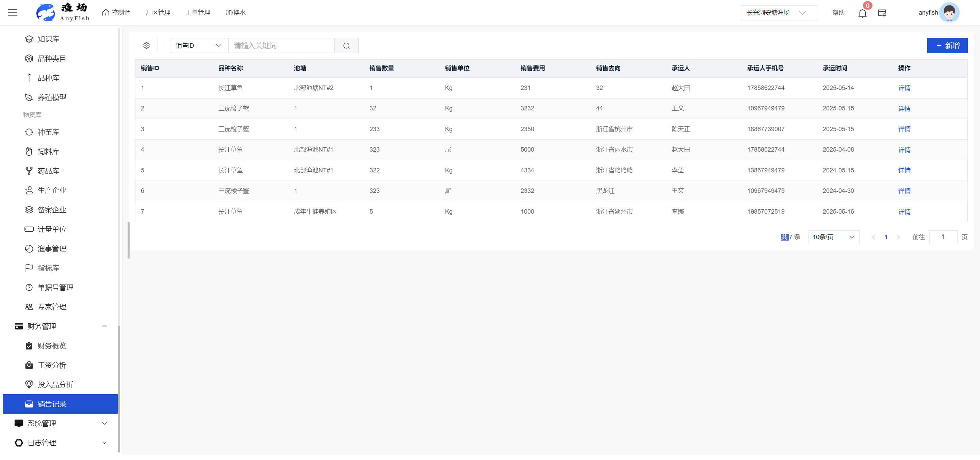Open 药品库 in the sidebar
The width and height of the screenshot is (980, 460).
click(x=48, y=171)
